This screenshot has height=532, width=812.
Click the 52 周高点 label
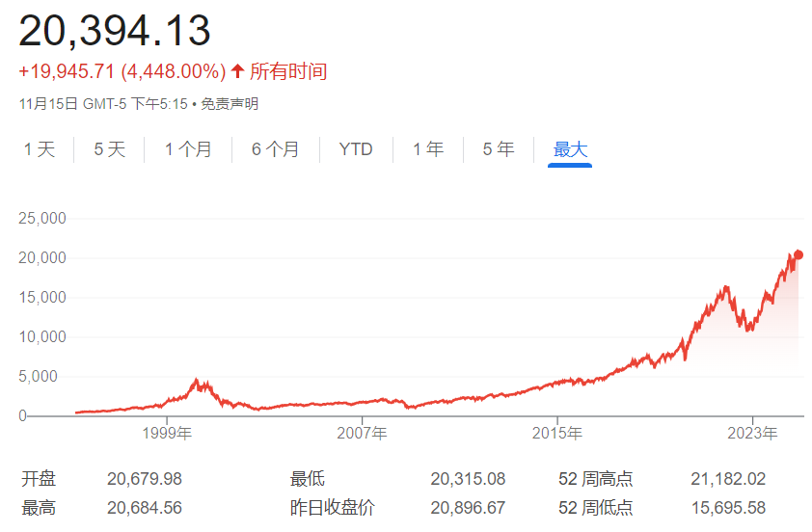596,479
